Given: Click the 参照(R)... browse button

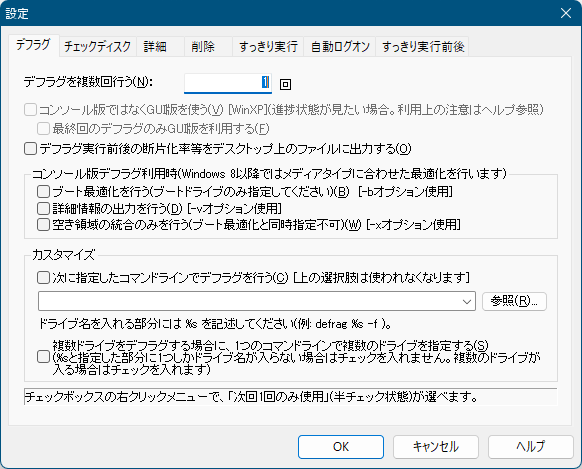Looking at the screenshot, I should tap(514, 301).
